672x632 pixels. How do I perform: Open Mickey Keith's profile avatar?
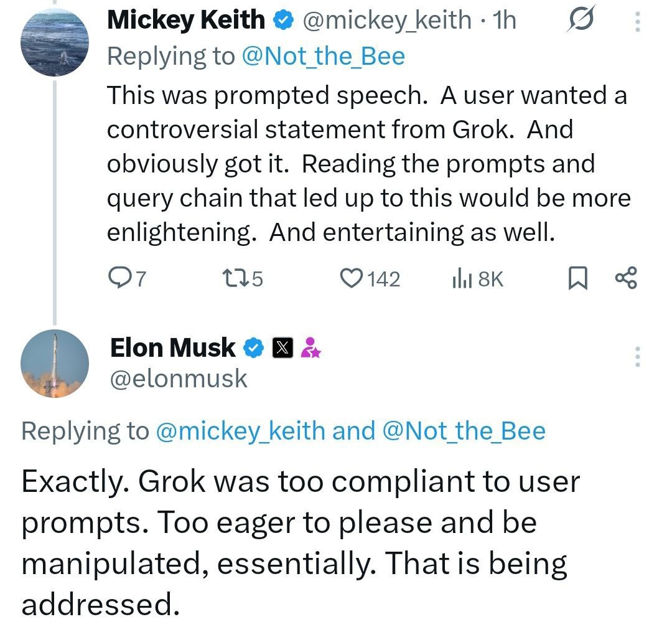[x=55, y=42]
